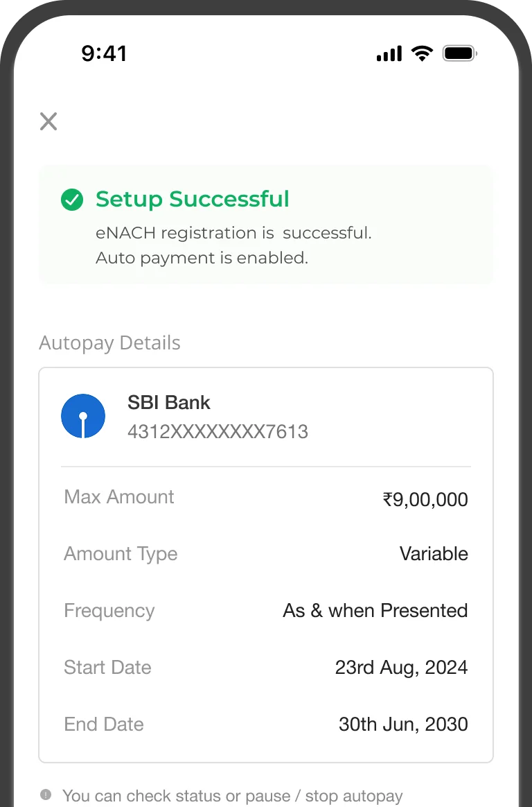Tap the Max Amount row label
This screenshot has width=532, height=807.
(x=119, y=497)
